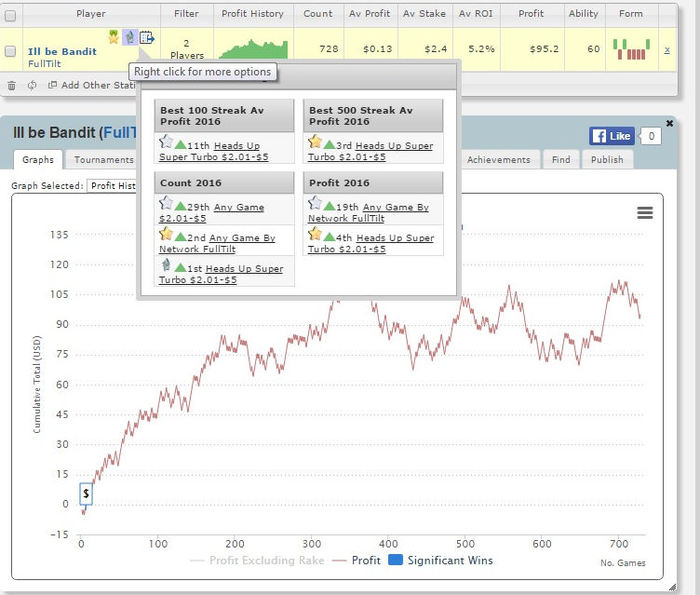Sort by the Count column header
The image size is (700, 595).
pyautogui.click(x=318, y=14)
